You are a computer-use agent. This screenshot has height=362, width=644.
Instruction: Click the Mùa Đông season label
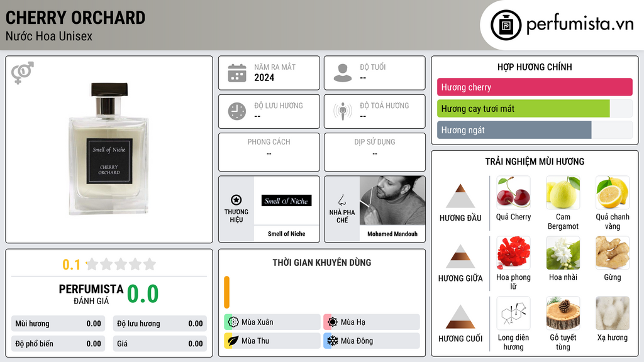[357, 341]
